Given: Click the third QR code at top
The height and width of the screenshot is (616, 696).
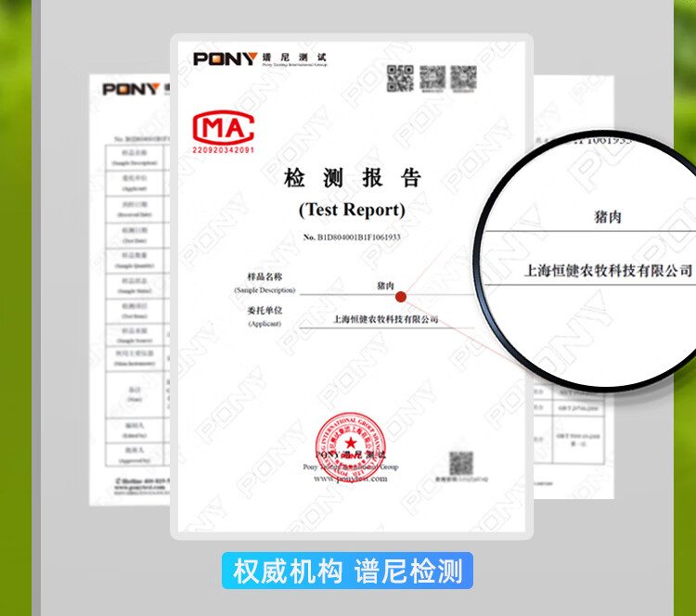Looking at the screenshot, I should pyautogui.click(x=463, y=78).
